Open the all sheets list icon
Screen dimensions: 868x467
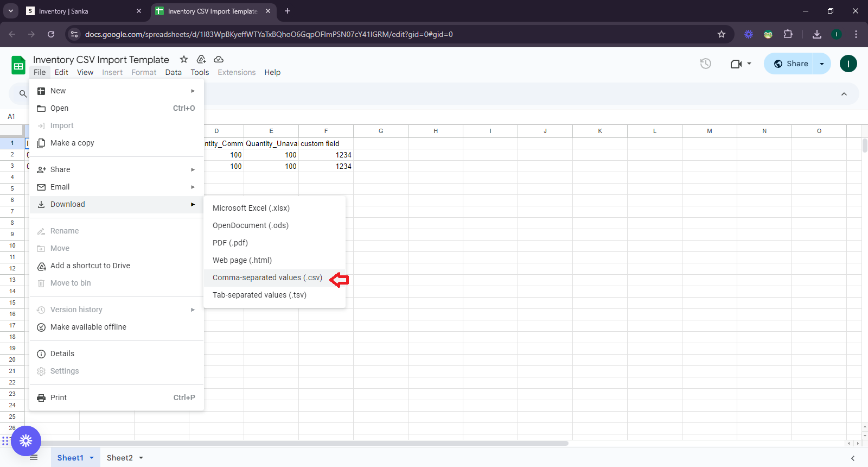[x=34, y=458]
